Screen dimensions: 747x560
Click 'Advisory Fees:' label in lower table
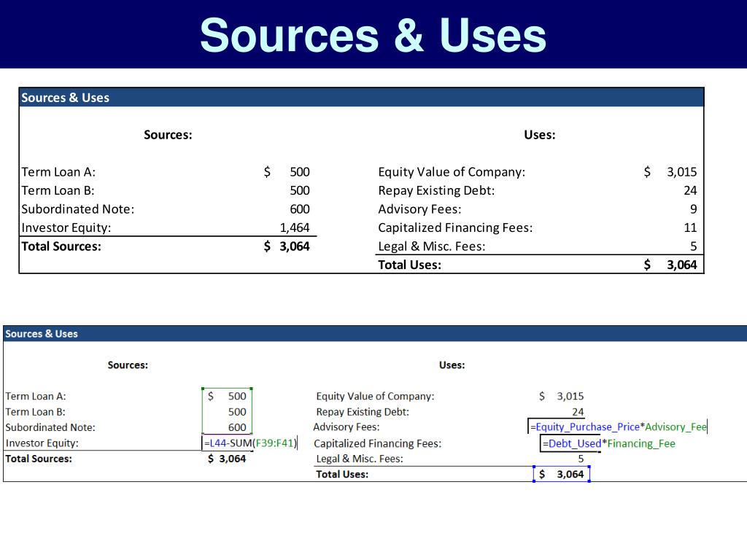click(x=347, y=427)
